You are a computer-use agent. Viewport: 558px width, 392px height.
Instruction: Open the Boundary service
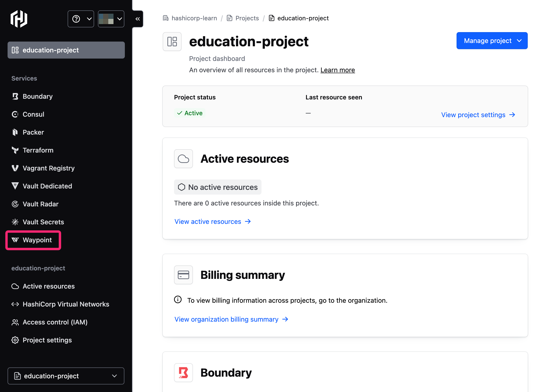coord(38,96)
